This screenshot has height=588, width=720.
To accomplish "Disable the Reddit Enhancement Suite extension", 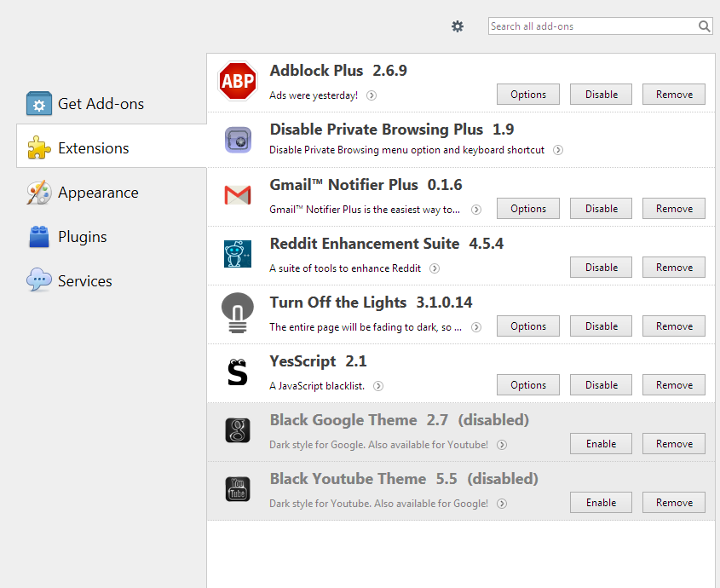I will 601,268.
